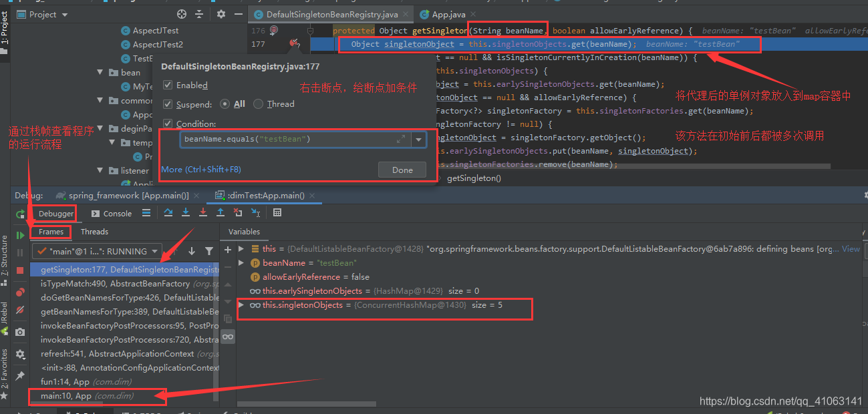
Task: Click expand editor icon in condition field
Action: coord(401,139)
